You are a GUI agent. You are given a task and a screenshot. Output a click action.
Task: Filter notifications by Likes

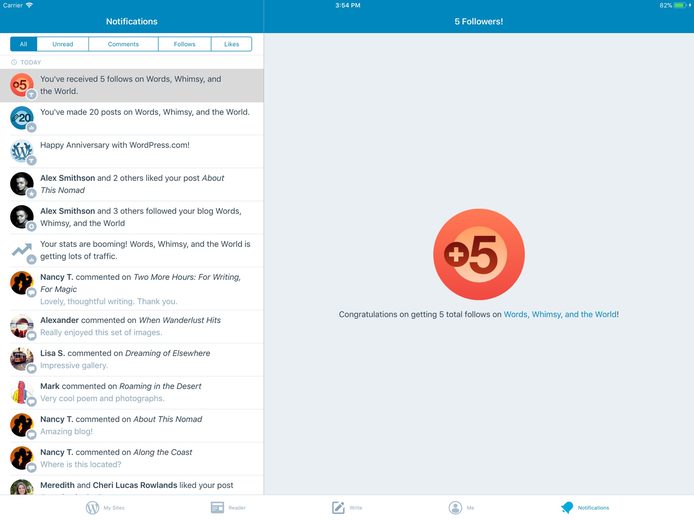(231, 44)
